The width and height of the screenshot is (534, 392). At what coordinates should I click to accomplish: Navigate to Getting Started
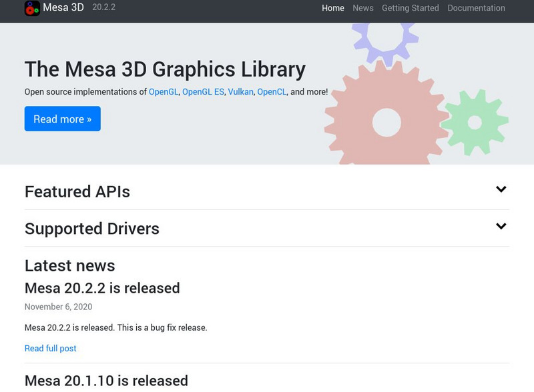[x=410, y=8]
